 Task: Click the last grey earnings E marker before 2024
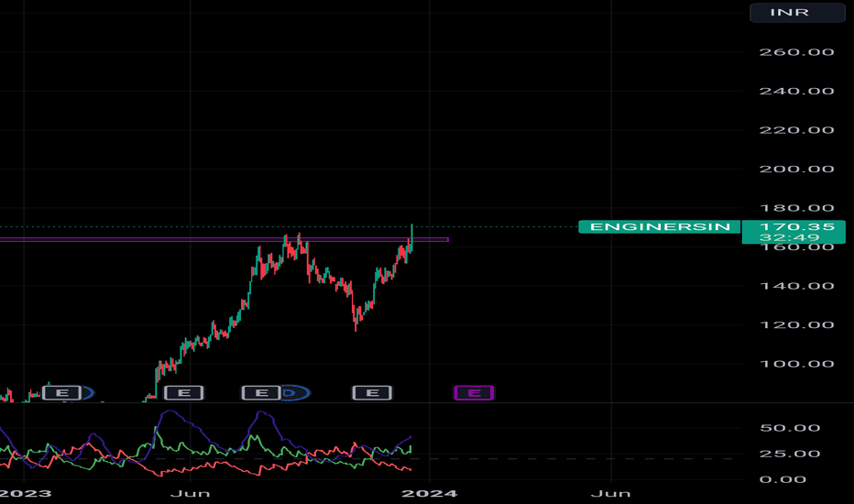tap(373, 393)
